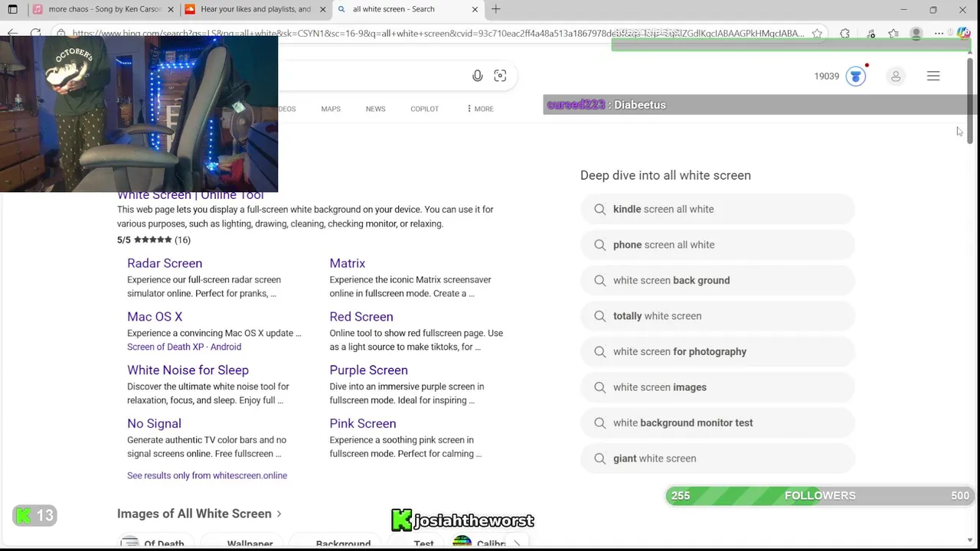Select 'white screen back ground' suggestion
Image resolution: width=980 pixels, height=551 pixels.
pyautogui.click(x=717, y=280)
